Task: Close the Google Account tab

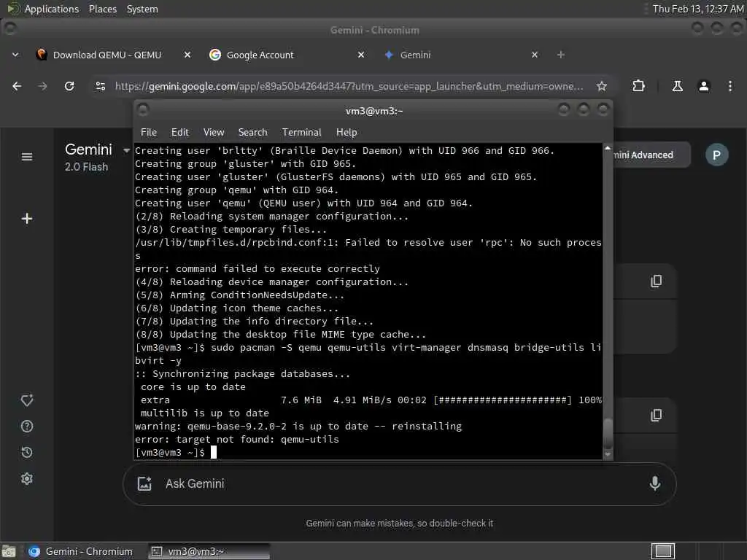Action: point(361,55)
